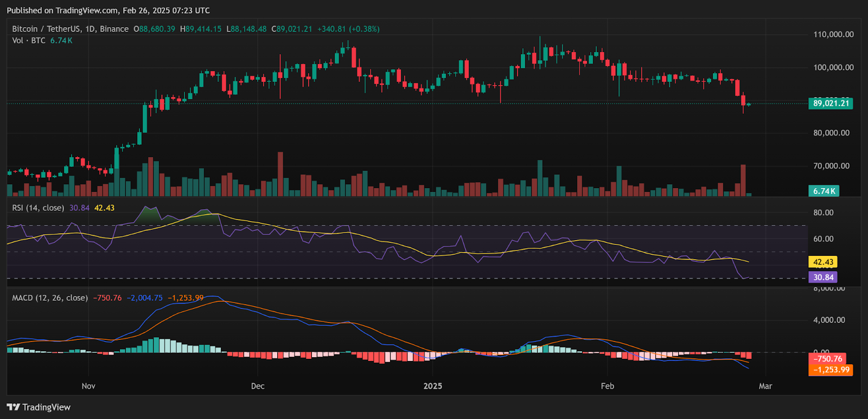Click the RSI legend value 30.84
Image resolution: width=868 pixels, height=419 pixels.
click(x=79, y=208)
